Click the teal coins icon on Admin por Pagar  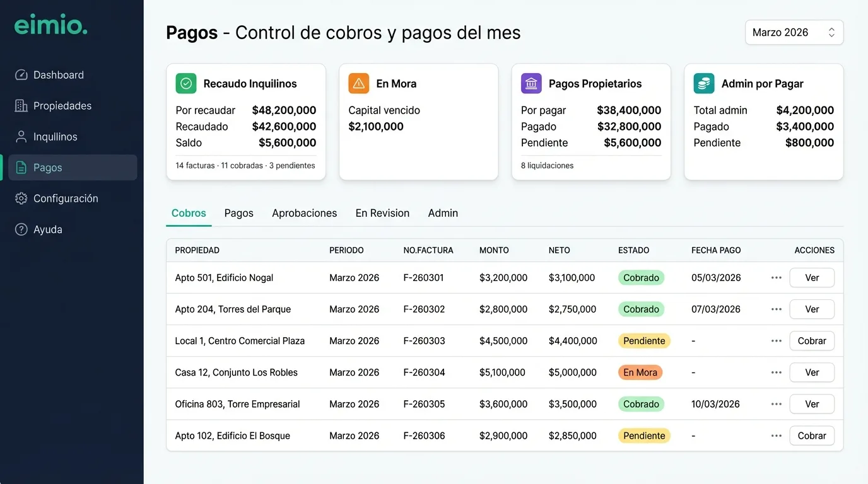(703, 83)
